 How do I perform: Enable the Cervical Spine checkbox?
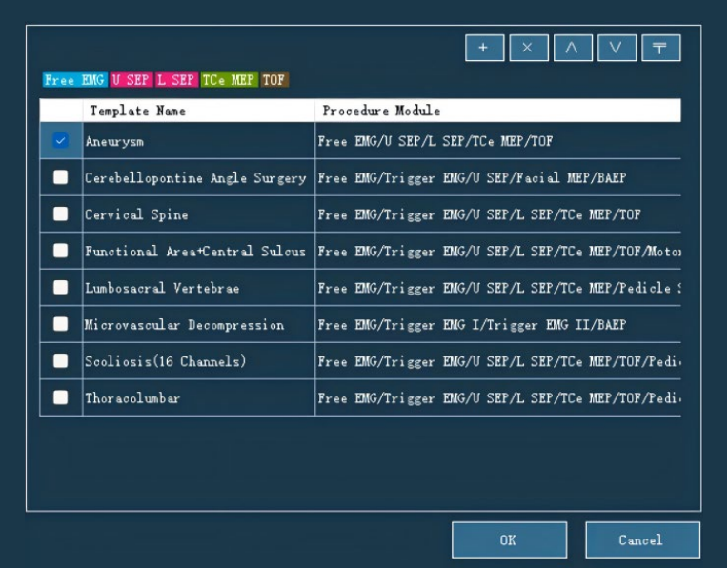(x=61, y=214)
